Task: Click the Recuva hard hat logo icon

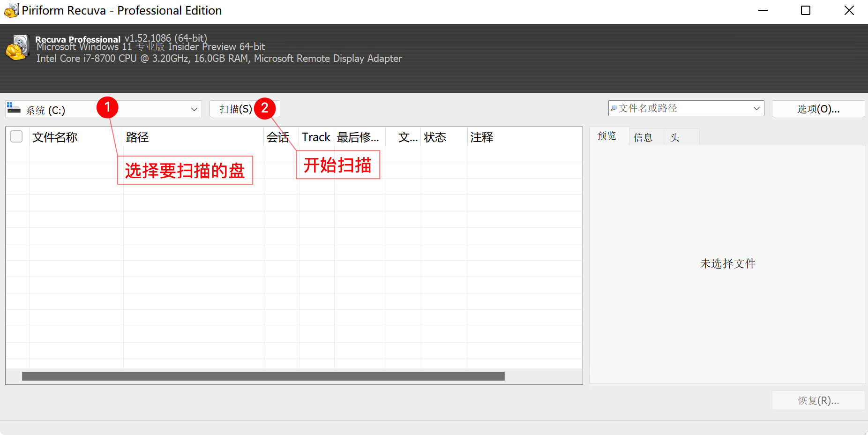Action: pos(17,47)
